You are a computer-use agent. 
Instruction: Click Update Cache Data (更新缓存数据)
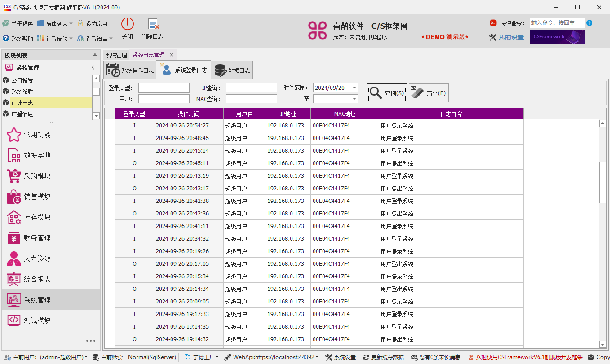383,357
